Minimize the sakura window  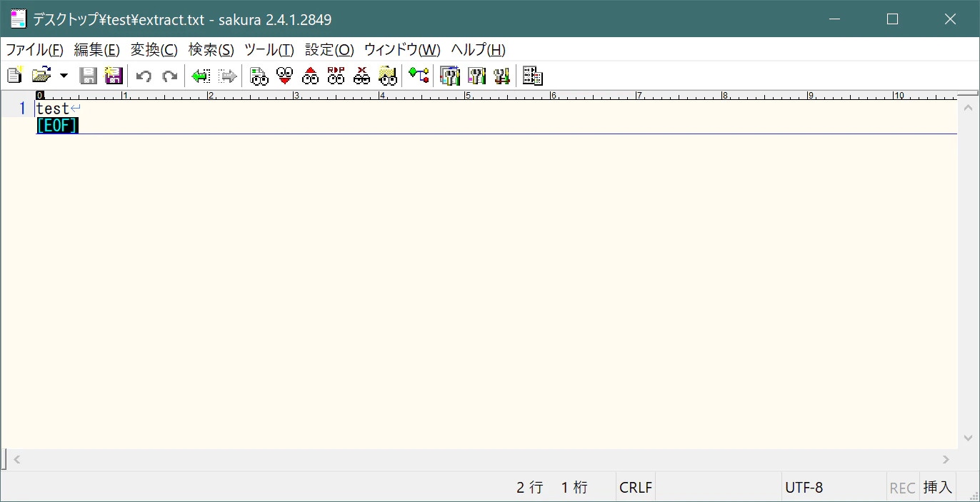pyautogui.click(x=834, y=19)
